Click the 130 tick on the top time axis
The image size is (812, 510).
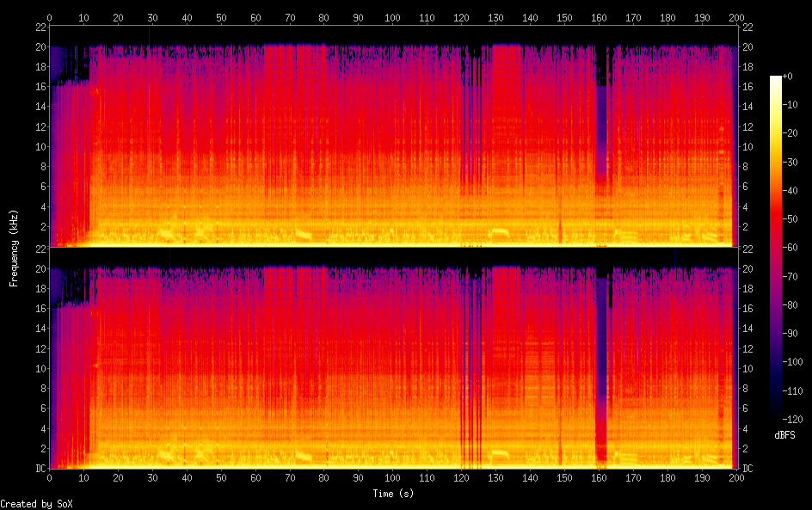click(x=495, y=16)
